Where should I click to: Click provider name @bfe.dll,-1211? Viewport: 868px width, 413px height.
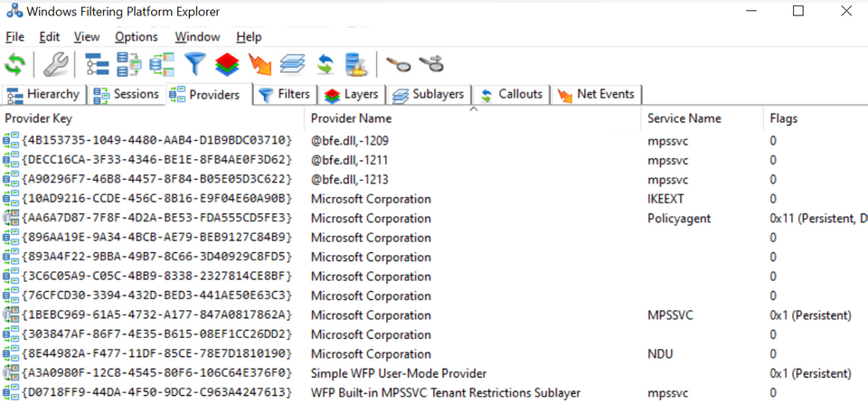349,160
